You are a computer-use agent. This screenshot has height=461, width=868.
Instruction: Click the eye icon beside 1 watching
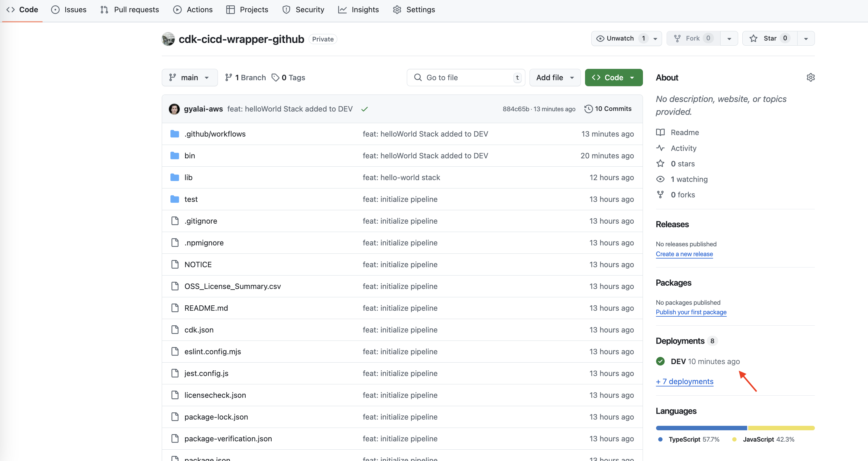click(660, 179)
